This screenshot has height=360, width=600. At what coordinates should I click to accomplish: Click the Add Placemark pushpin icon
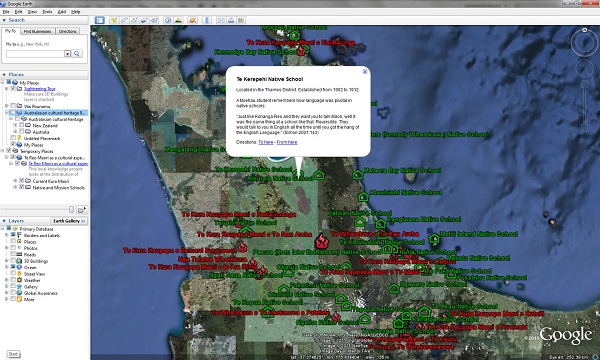coord(114,20)
